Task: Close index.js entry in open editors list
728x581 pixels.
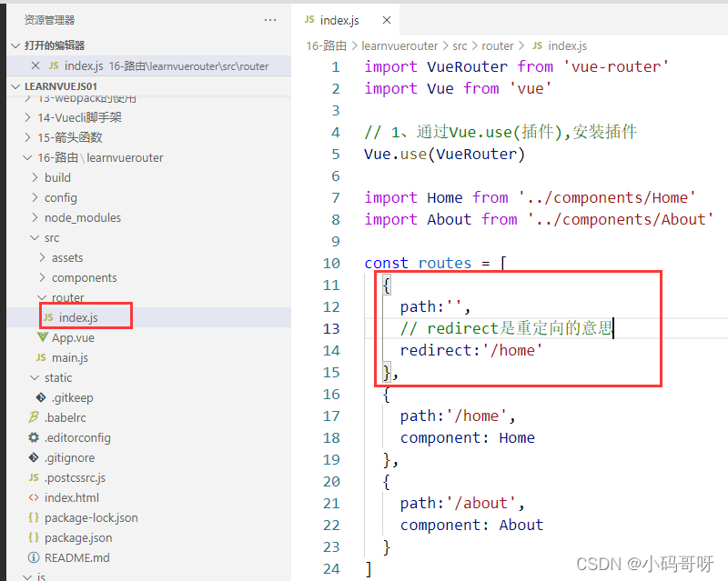Action: click(x=35, y=65)
